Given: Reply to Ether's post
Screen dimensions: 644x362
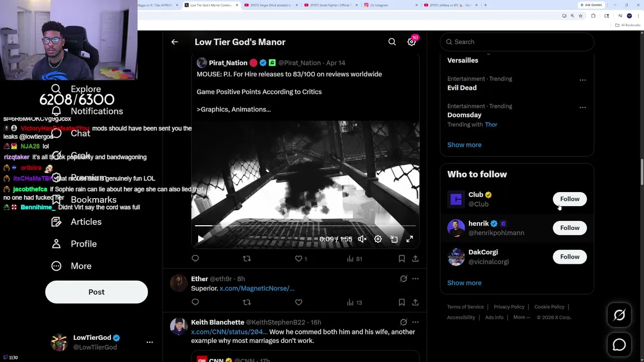Looking at the screenshot, I should pos(195,302).
